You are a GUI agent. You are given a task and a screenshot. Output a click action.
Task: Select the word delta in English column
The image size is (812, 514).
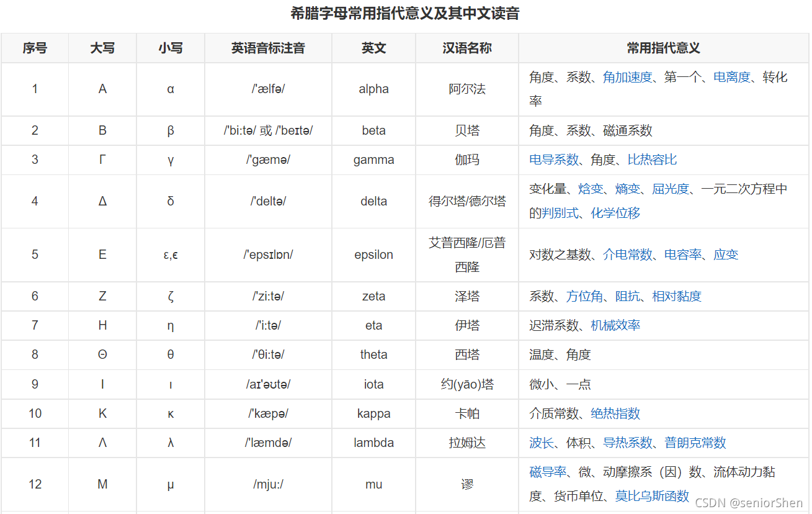click(374, 201)
